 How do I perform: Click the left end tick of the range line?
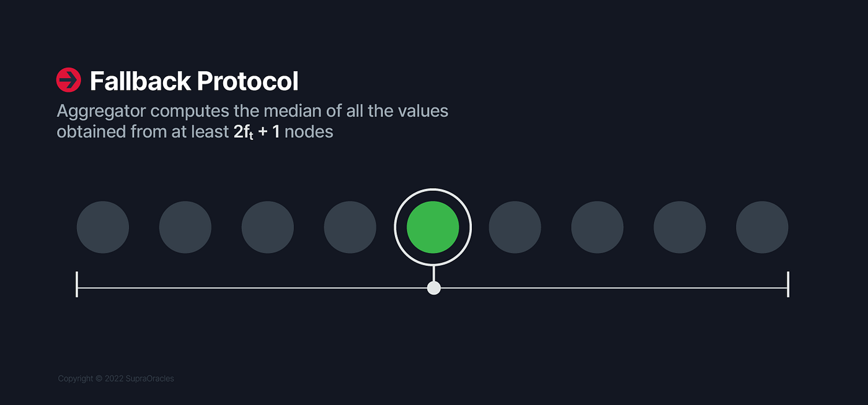77,284
